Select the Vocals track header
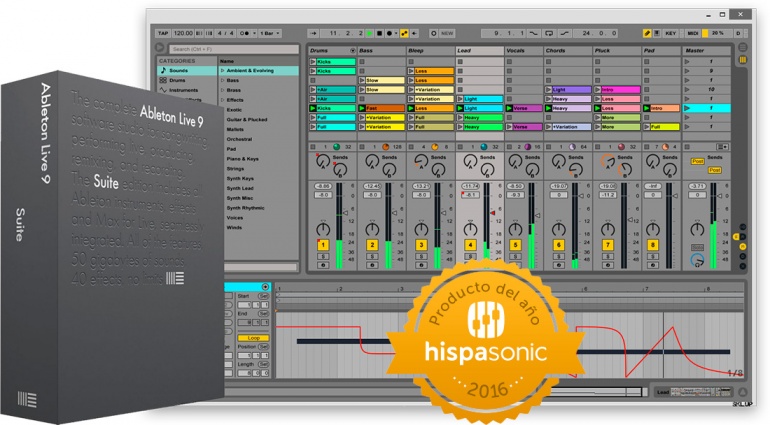Image resolution: width=770 pixels, height=425 pixels. (x=524, y=51)
